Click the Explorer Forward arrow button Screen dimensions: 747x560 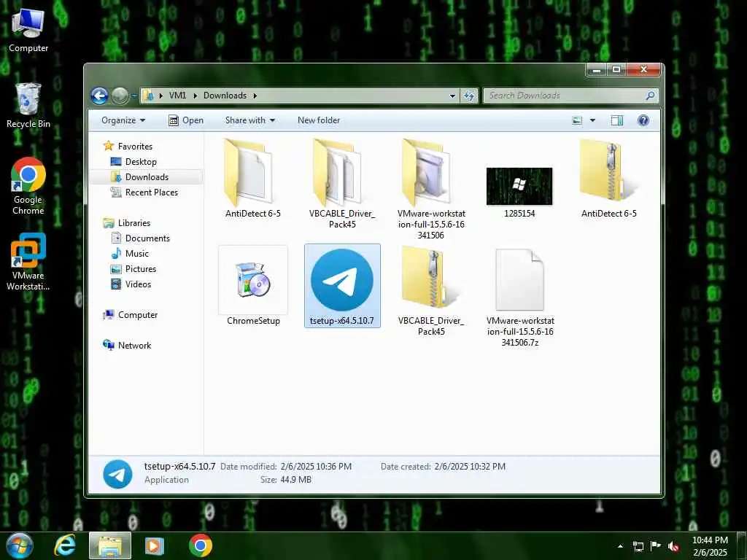(x=120, y=96)
